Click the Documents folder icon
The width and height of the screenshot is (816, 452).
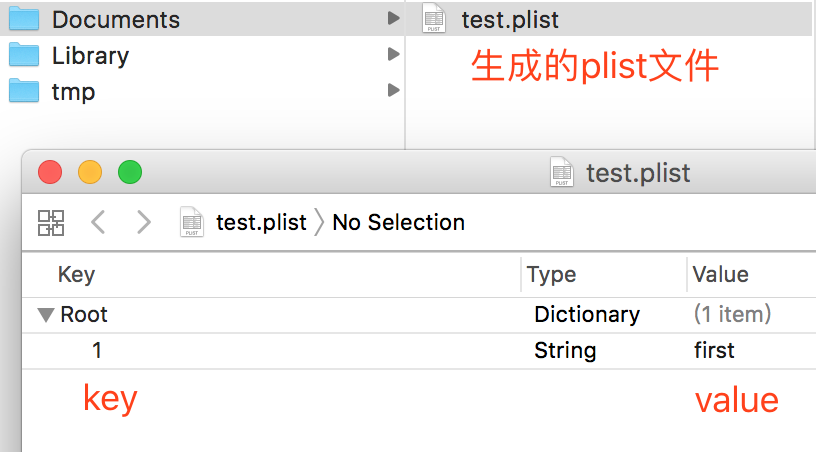click(23, 19)
